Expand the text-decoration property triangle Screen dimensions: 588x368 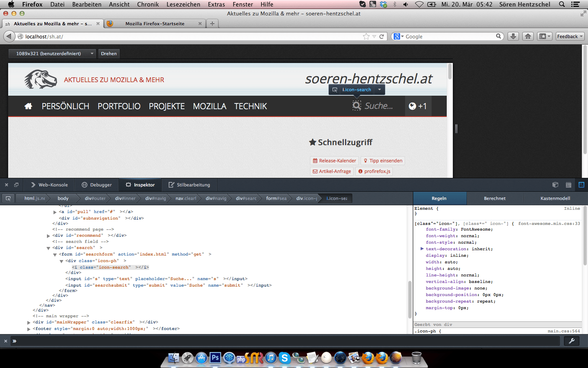pyautogui.click(x=422, y=249)
